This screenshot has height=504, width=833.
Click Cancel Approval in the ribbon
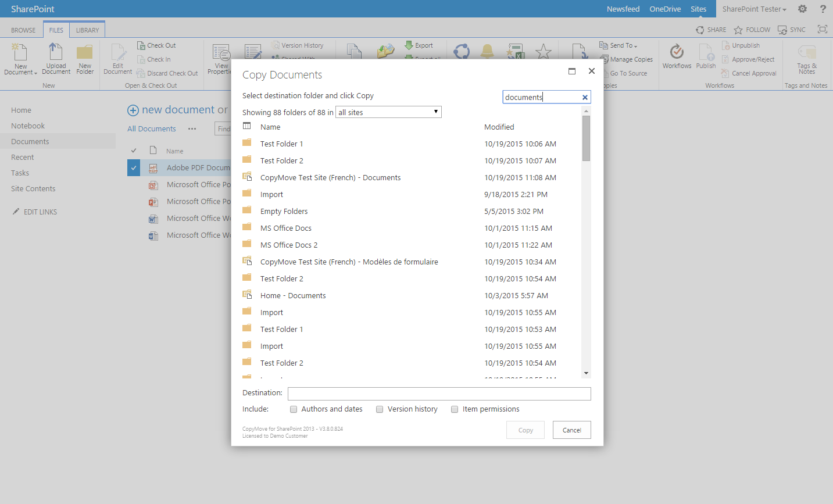[x=749, y=73]
